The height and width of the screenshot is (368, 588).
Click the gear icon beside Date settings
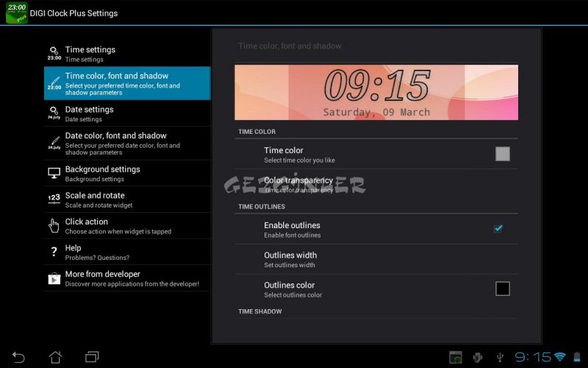click(54, 113)
